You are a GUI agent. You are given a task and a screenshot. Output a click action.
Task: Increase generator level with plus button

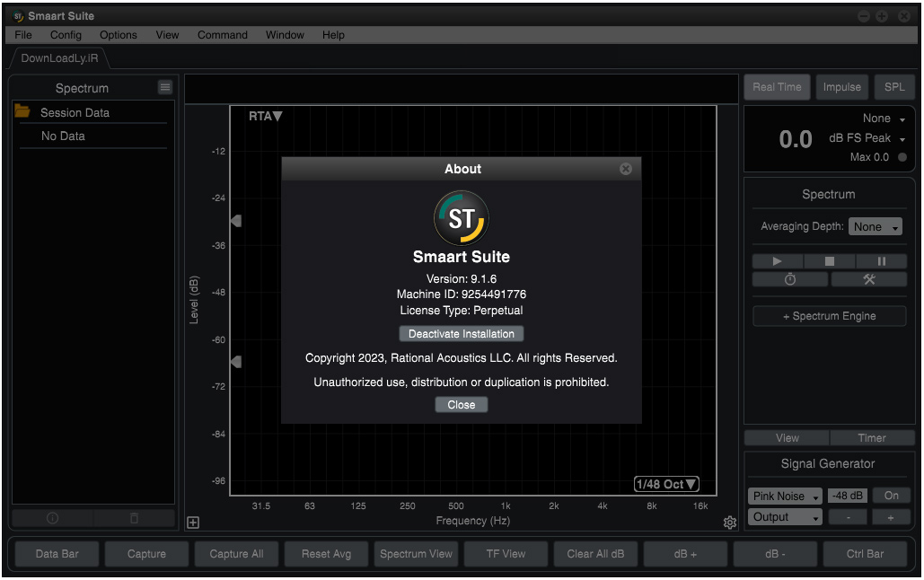click(x=891, y=517)
